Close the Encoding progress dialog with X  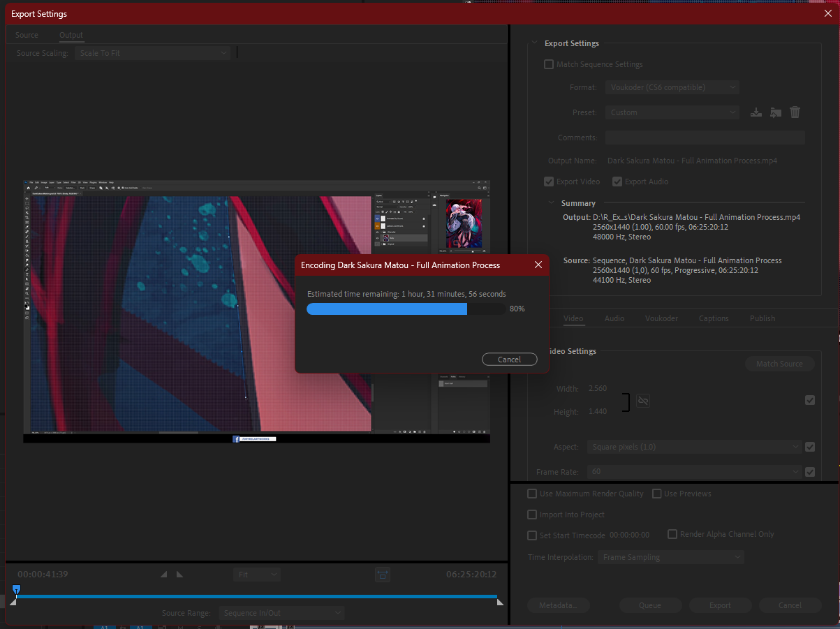[538, 265]
